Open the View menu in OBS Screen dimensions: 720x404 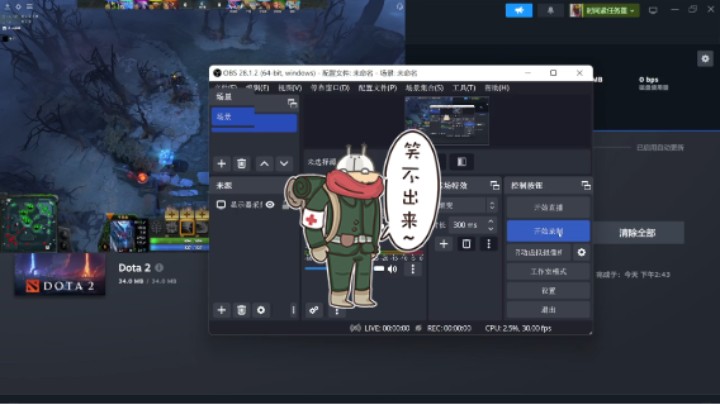290,88
